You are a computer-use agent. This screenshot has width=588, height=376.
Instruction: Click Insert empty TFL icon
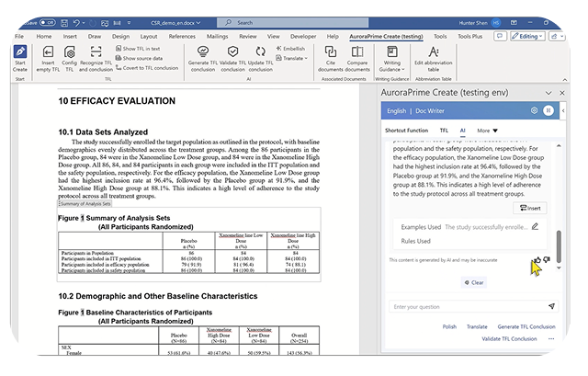[48, 51]
